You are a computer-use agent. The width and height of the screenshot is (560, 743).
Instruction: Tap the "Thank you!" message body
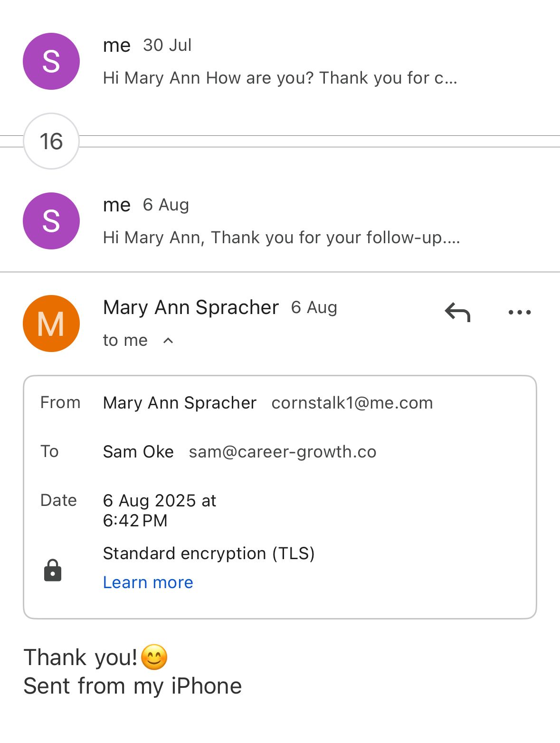coord(81,657)
